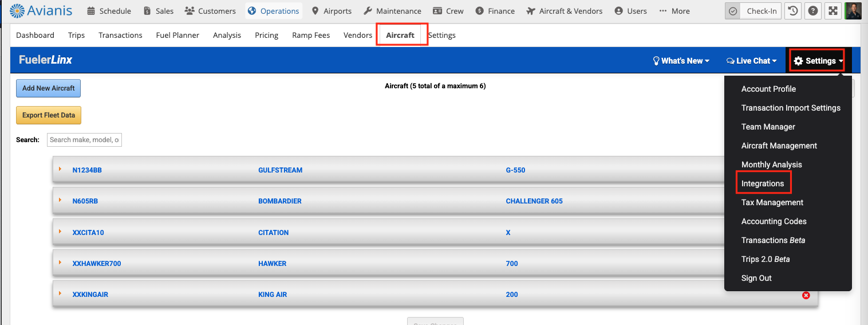Screen dimensions: 868x325
Task: Open help via the question mark icon
Action: [x=812, y=11]
